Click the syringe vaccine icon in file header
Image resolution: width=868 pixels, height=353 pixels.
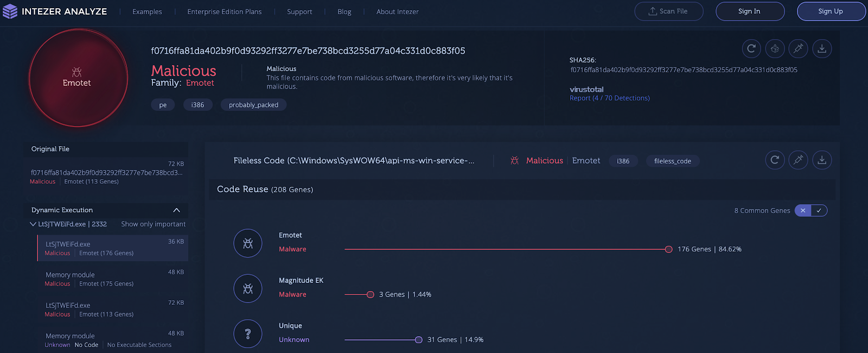point(798,48)
